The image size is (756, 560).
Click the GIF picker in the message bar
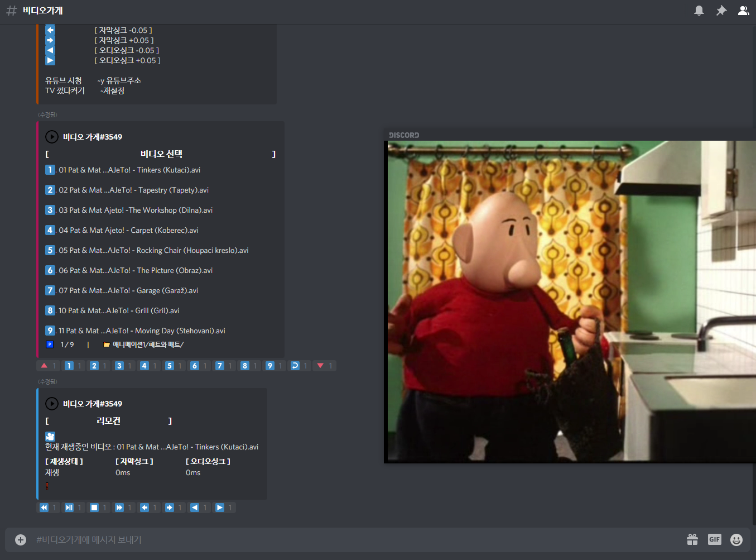[x=714, y=539]
